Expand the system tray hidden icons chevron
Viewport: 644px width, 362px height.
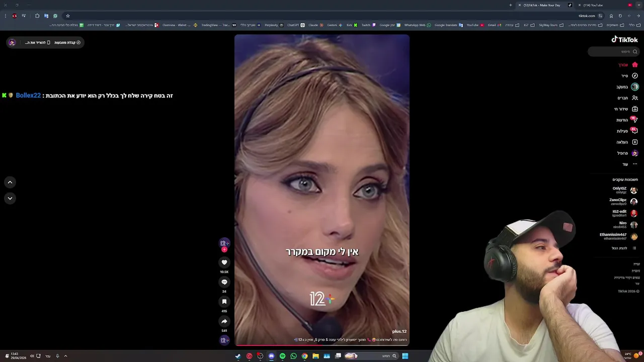click(x=65, y=356)
